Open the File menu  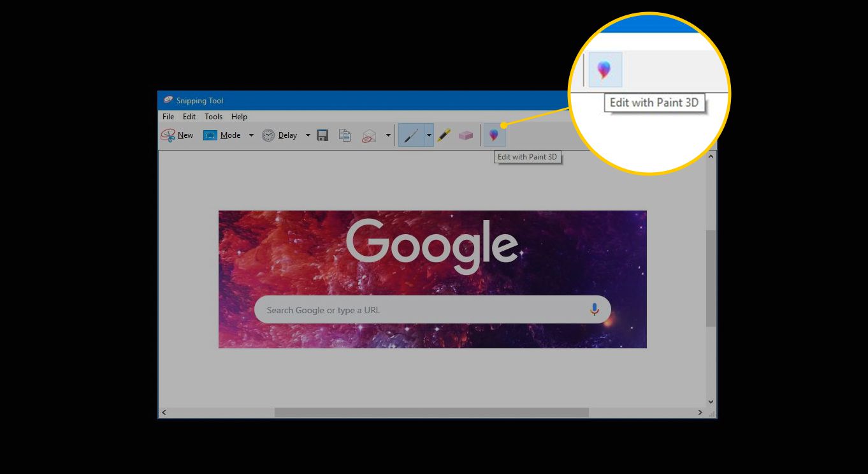[168, 117]
